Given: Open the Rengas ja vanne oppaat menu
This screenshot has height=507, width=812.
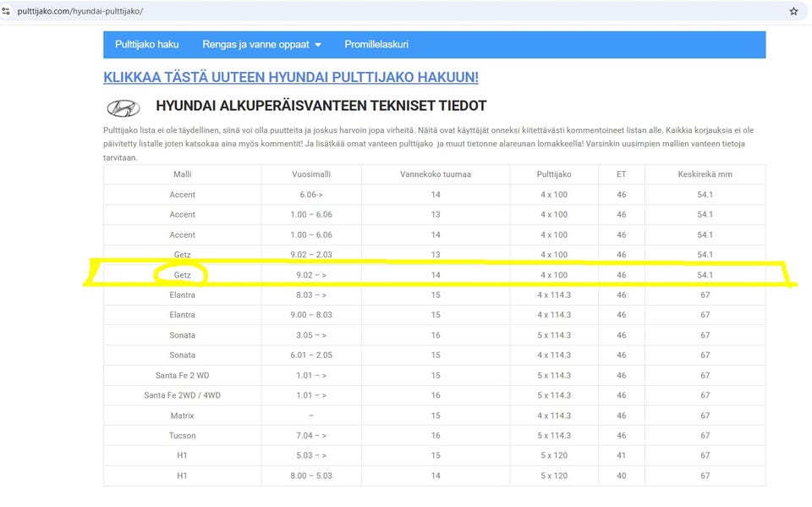Looking at the screenshot, I should (261, 45).
